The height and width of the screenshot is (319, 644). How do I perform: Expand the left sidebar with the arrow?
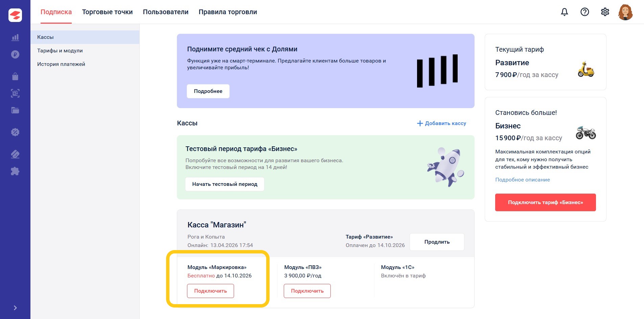pos(15,308)
